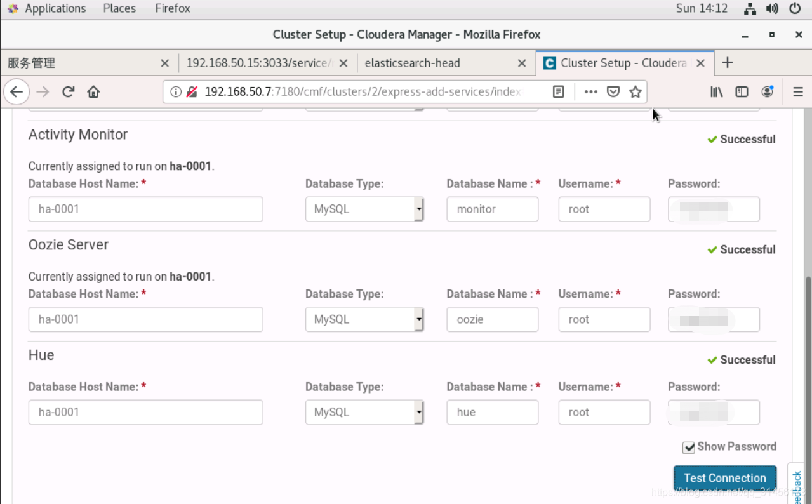This screenshot has width=812, height=504.
Task: Click the insecure connection padlock icon
Action: click(192, 92)
